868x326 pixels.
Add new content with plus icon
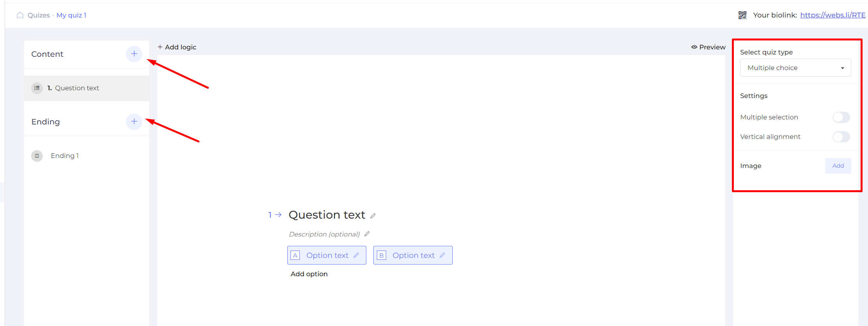[134, 54]
